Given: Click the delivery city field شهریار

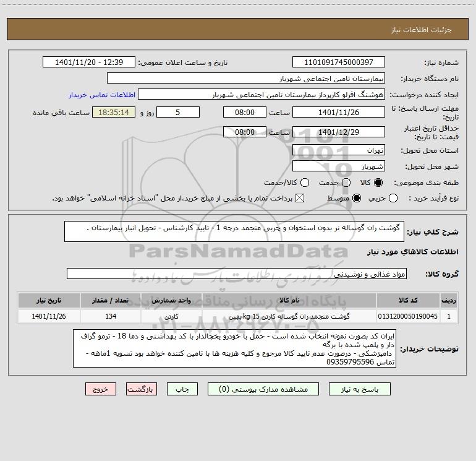Looking at the screenshot, I should (339, 166).
